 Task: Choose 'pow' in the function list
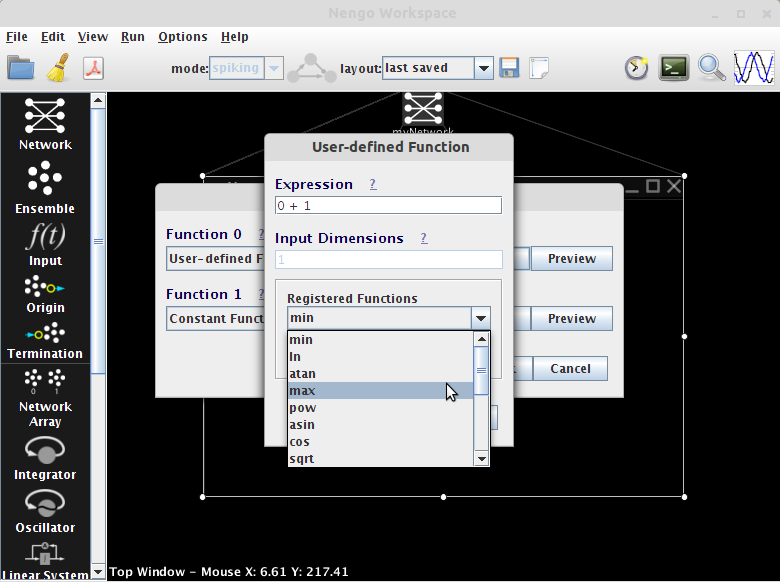pos(381,407)
